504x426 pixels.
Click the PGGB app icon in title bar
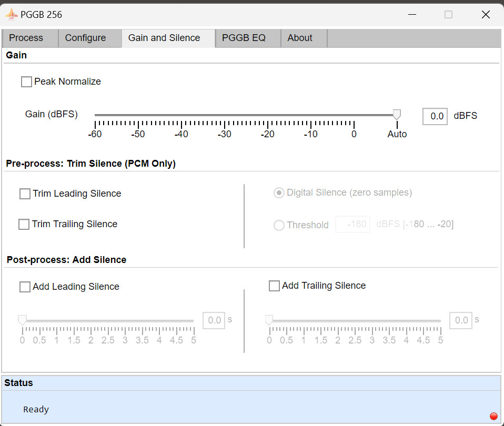tap(11, 14)
